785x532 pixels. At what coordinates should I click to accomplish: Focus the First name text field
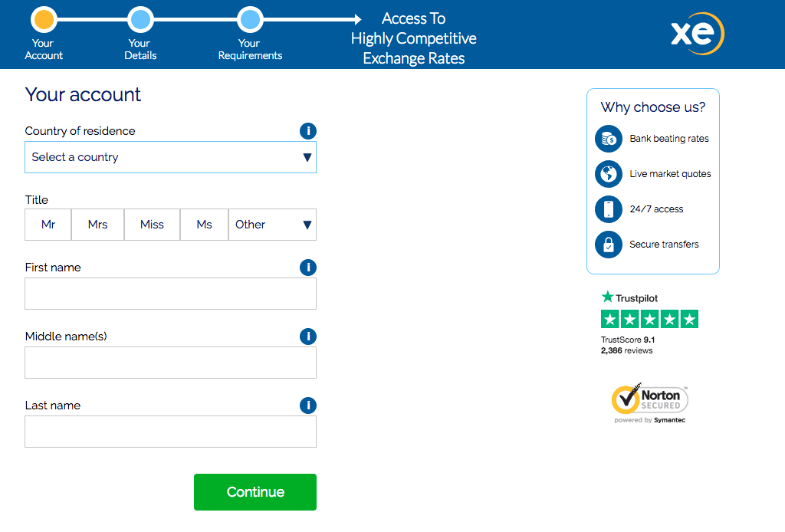coord(170,294)
